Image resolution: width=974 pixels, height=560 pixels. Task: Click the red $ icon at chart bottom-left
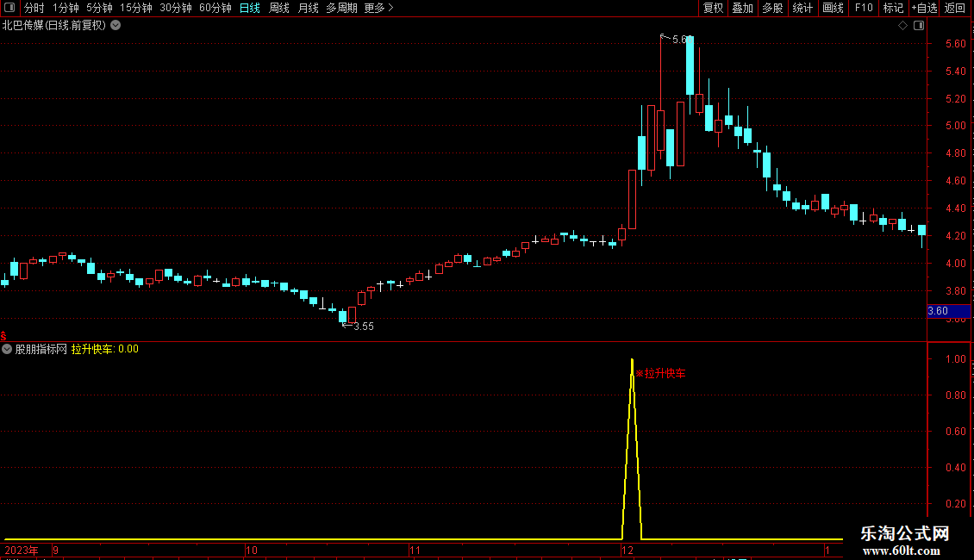[3, 336]
